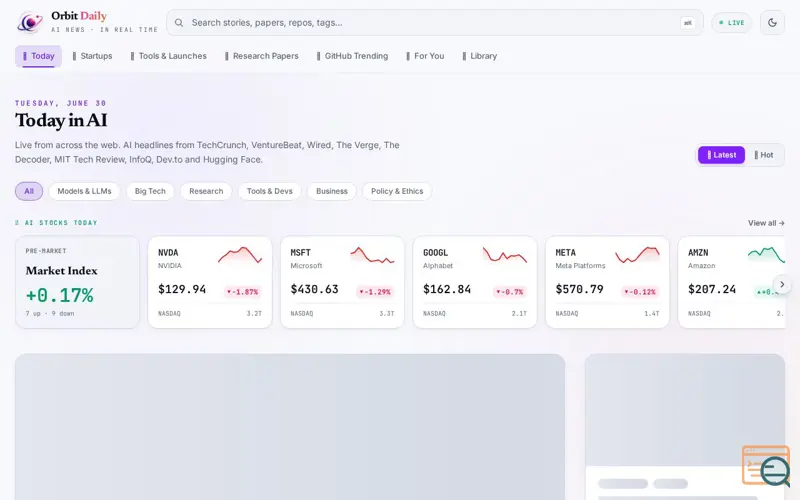Click the $129.94 NVDA price

pyautogui.click(x=182, y=289)
